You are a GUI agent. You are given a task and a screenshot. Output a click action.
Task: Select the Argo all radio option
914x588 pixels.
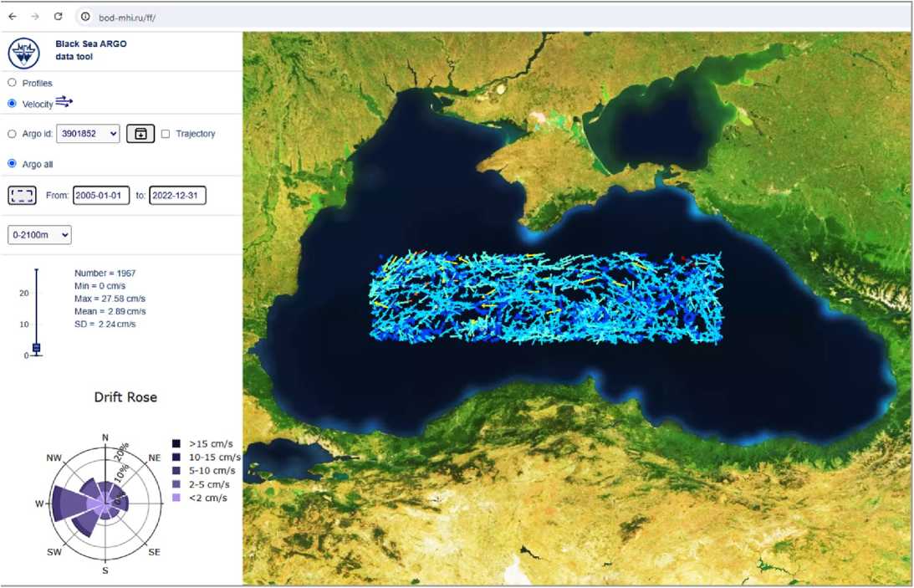(x=12, y=164)
